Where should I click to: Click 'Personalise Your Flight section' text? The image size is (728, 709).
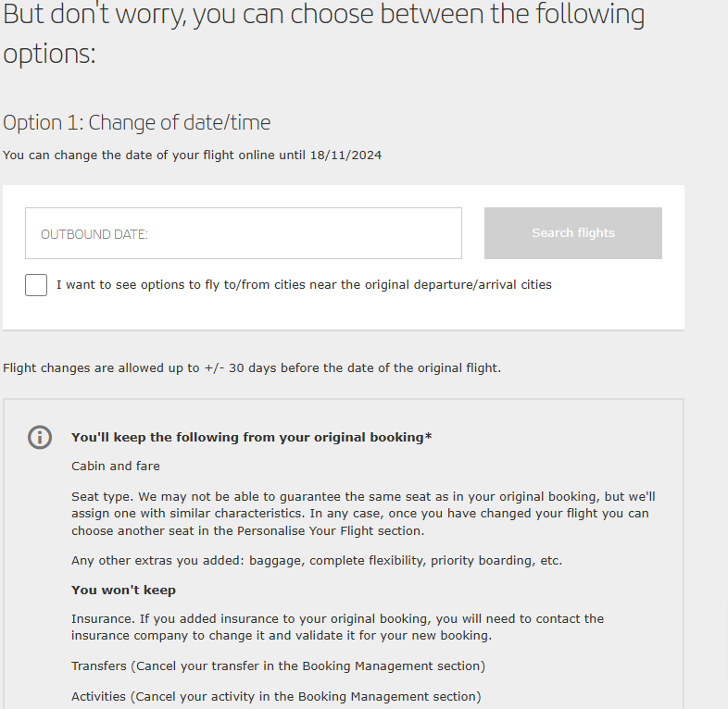tap(330, 530)
